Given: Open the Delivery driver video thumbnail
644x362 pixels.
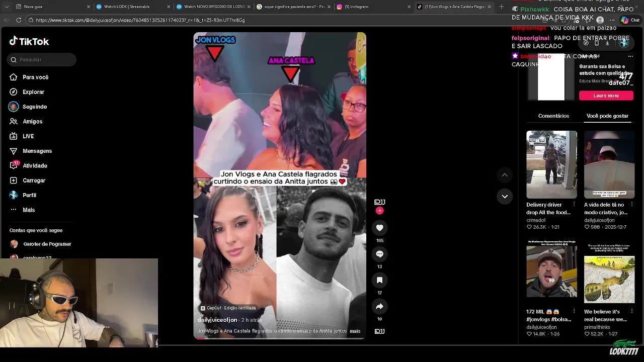Looking at the screenshot, I should tap(551, 164).
